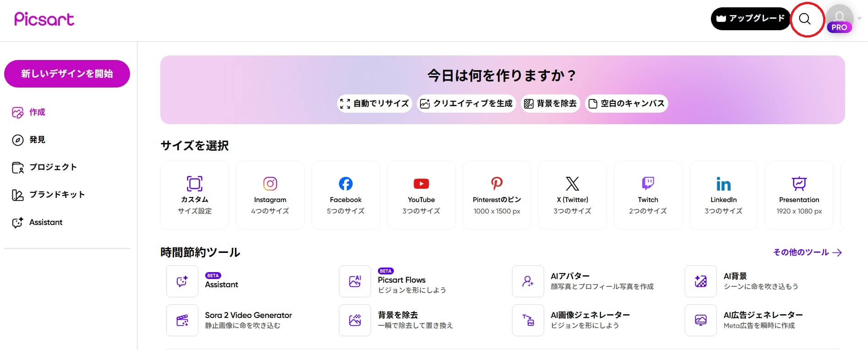Click the 背景を除去 chip in banner

pos(551,104)
